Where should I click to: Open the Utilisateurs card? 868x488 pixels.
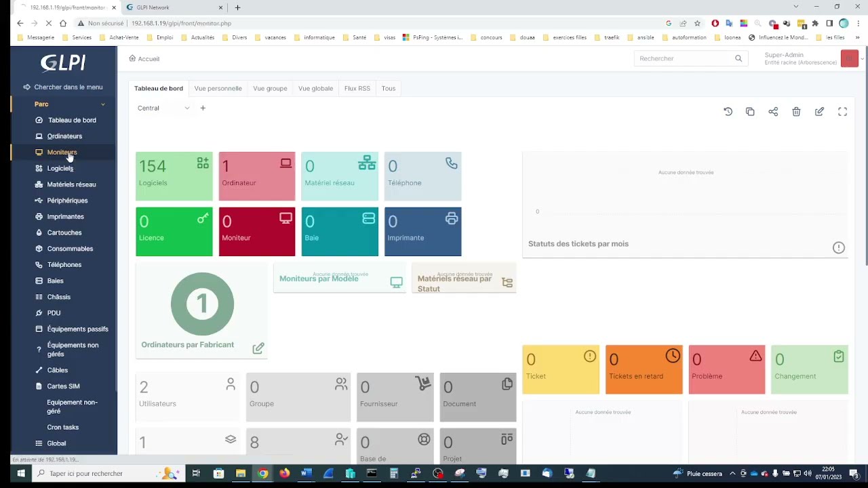click(x=188, y=397)
